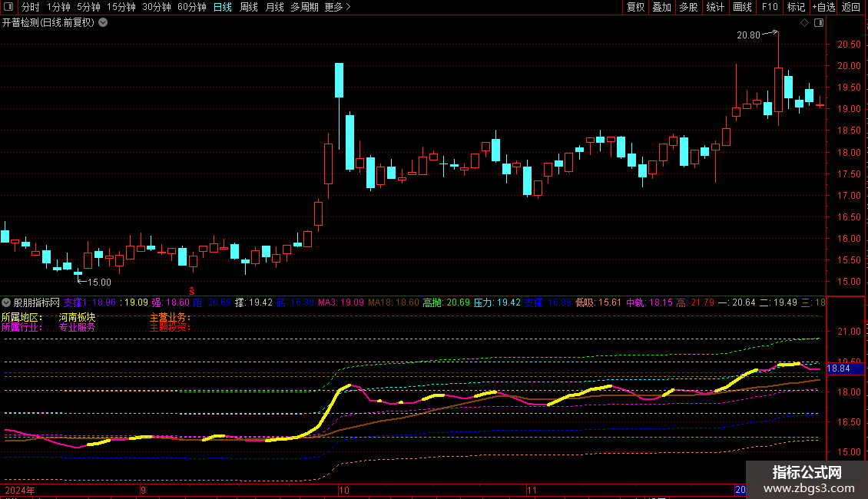Click the 主营业务 label

coord(170,317)
